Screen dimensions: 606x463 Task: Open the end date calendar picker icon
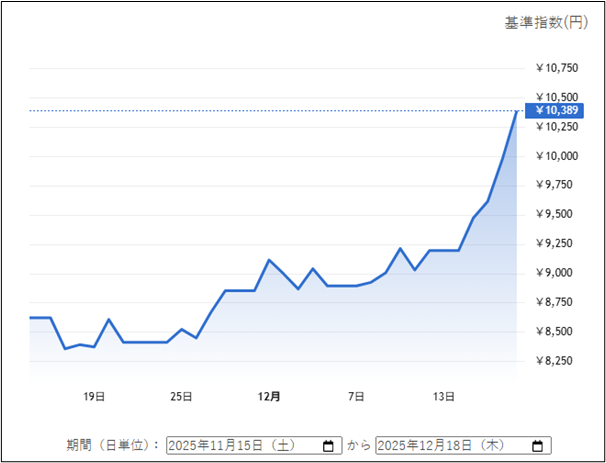pos(537,446)
